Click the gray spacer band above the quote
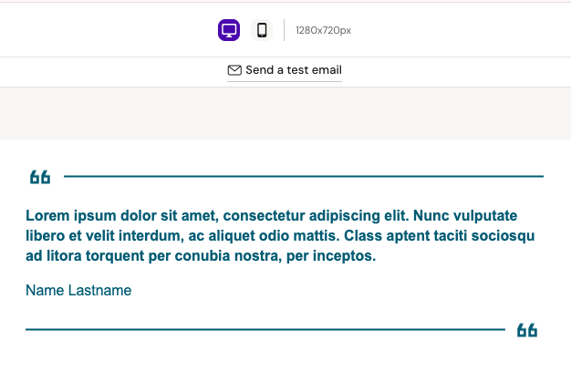The image size is (571, 392). tap(285, 113)
